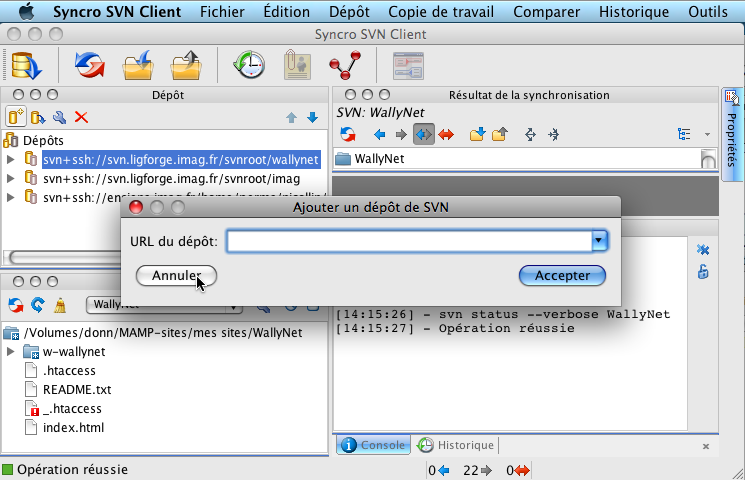Click the compare differences toolbar icon
Viewport: 745px width, 480px height.
[409, 66]
